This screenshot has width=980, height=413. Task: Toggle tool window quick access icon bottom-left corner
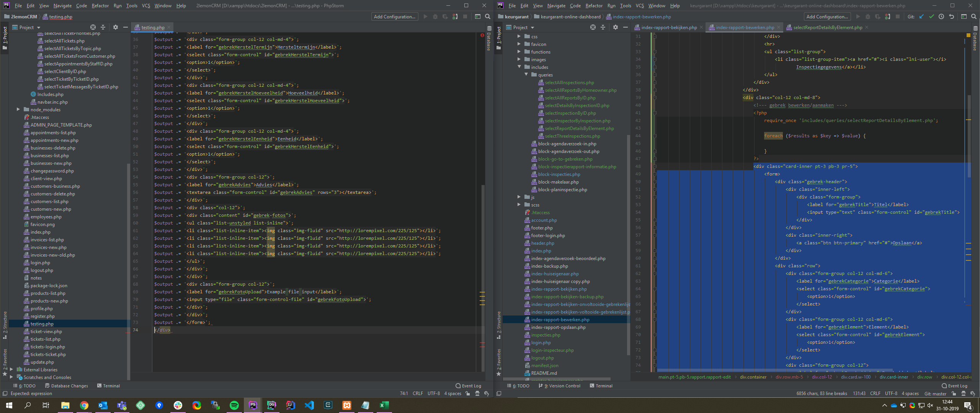pos(5,393)
